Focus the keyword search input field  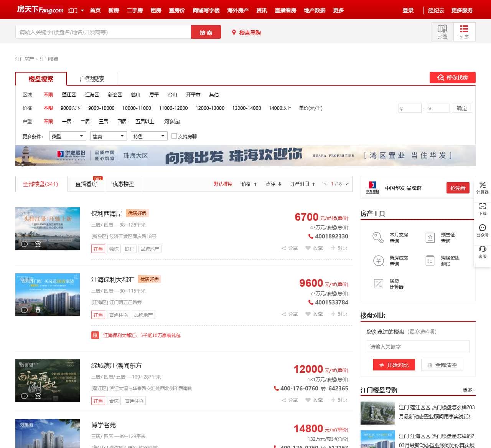click(103, 32)
